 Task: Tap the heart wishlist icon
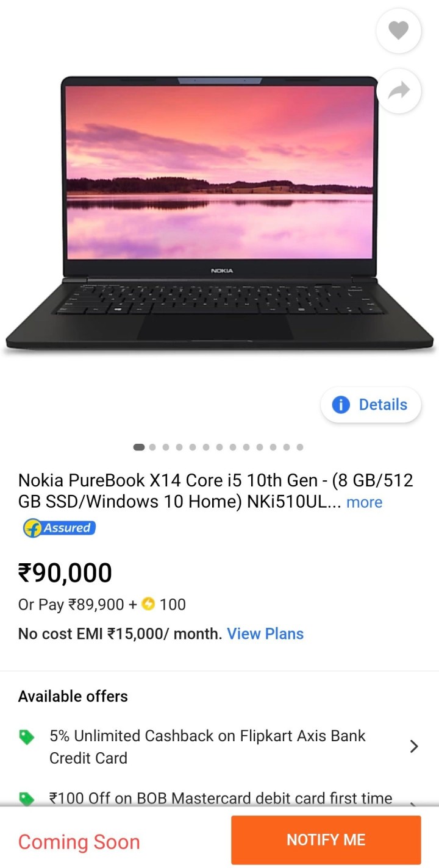[x=399, y=30]
